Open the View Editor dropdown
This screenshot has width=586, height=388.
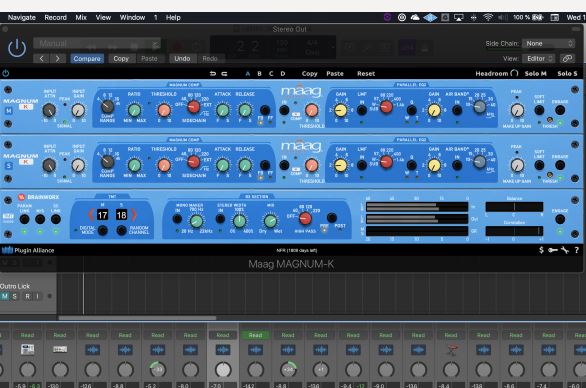coord(539,58)
